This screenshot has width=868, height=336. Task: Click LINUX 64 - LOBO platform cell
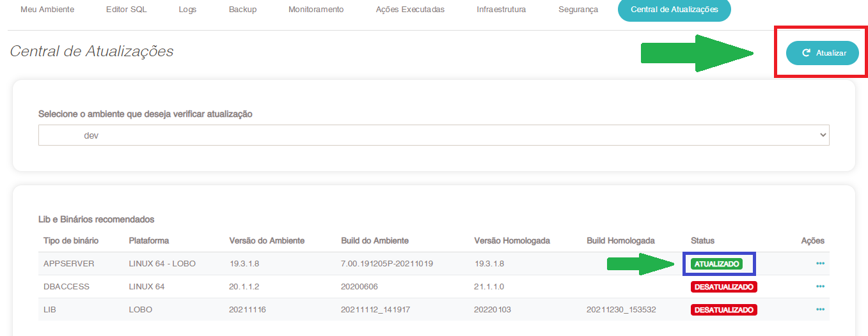162,264
